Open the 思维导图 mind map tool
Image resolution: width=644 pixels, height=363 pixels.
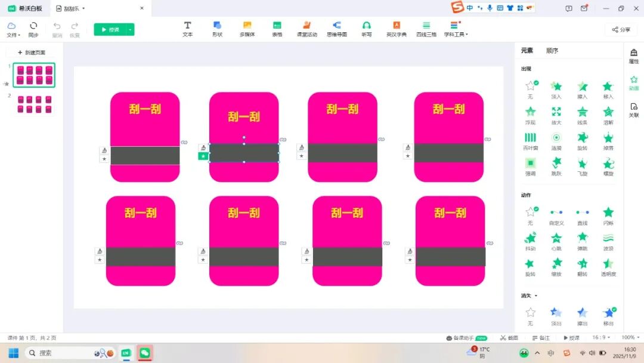coord(336,29)
